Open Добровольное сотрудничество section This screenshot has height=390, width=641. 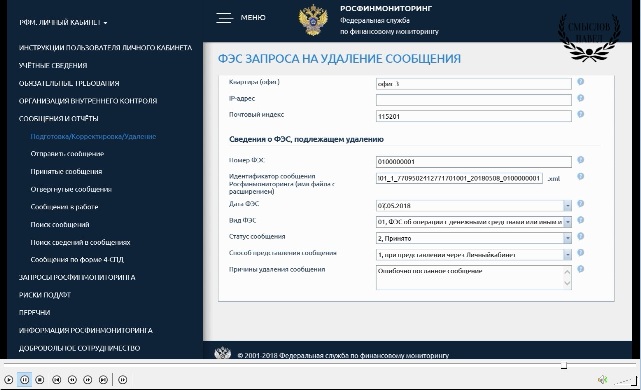(79, 348)
